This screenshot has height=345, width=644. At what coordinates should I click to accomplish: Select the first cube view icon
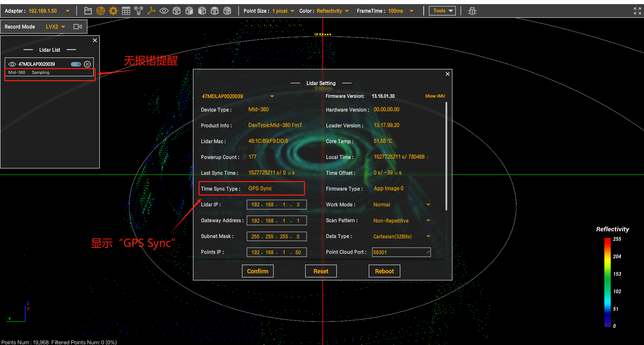[x=176, y=11]
